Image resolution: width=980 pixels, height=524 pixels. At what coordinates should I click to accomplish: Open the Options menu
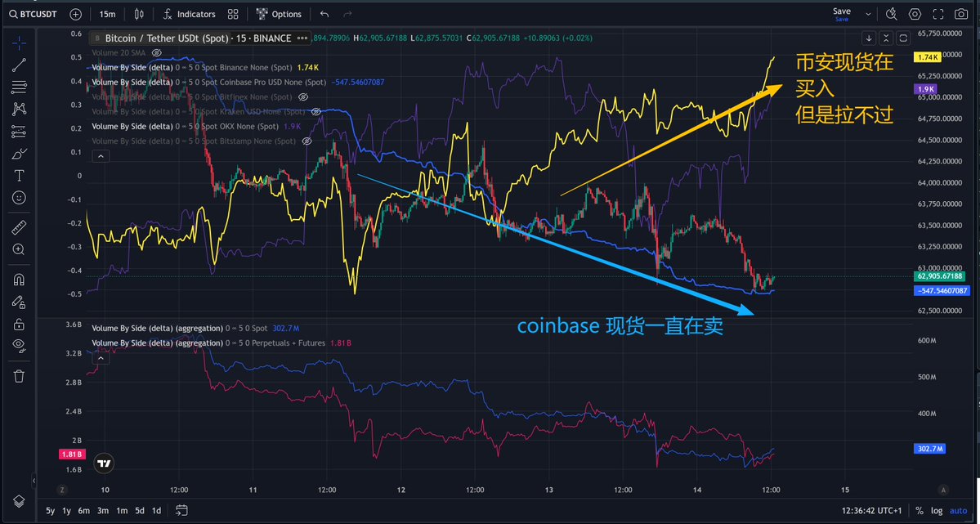pos(279,14)
